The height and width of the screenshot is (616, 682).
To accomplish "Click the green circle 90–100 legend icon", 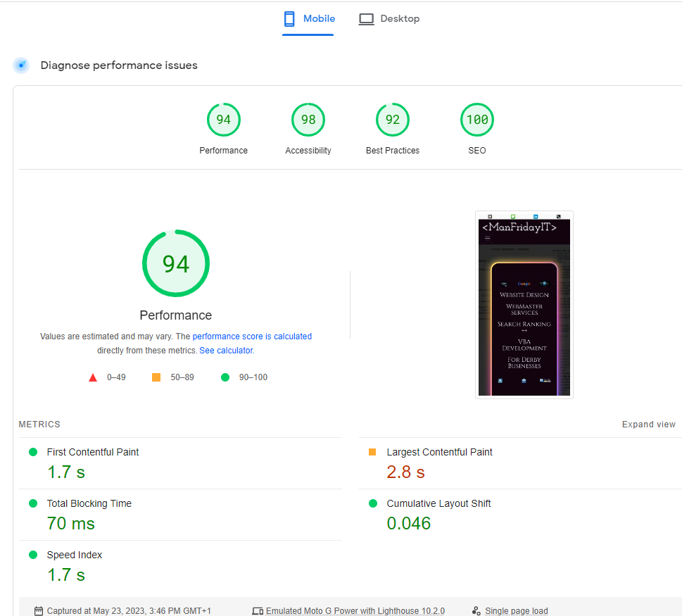I will [x=225, y=377].
